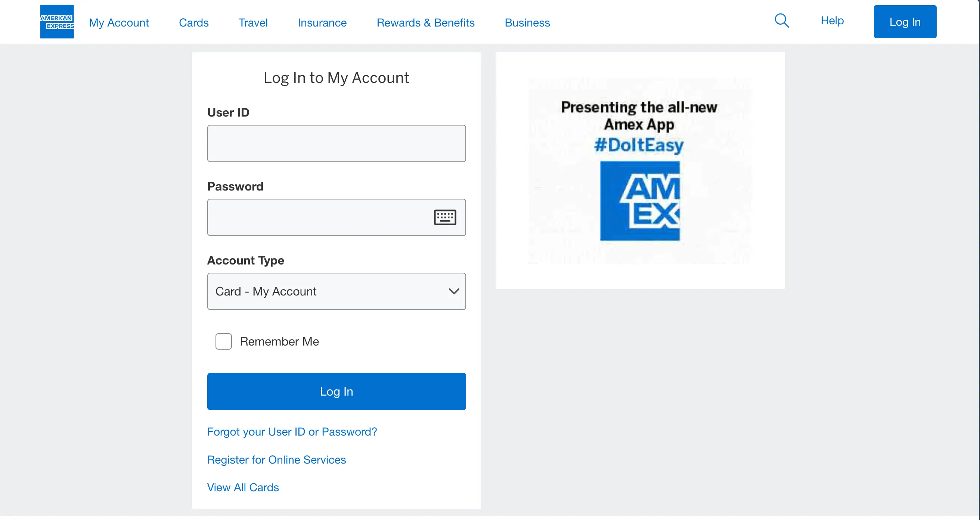Toggle the Remember Me checkbox
The width and height of the screenshot is (980, 520).
[x=223, y=341]
